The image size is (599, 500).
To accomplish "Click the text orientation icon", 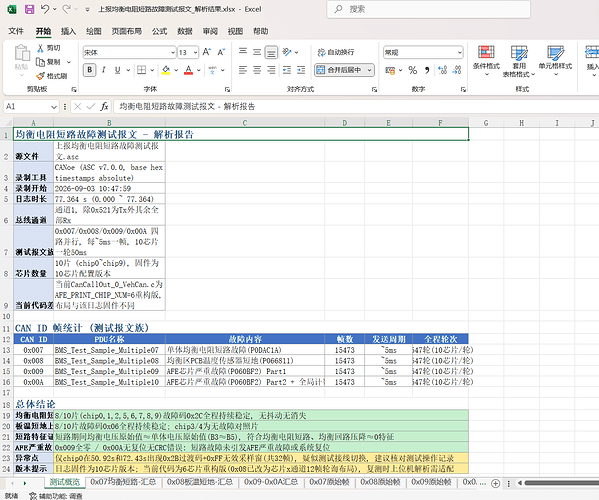I will click(287, 52).
